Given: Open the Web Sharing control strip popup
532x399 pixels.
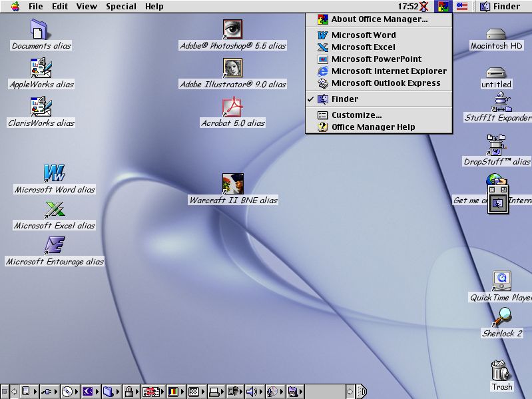Looking at the screenshot, I should [x=295, y=392].
